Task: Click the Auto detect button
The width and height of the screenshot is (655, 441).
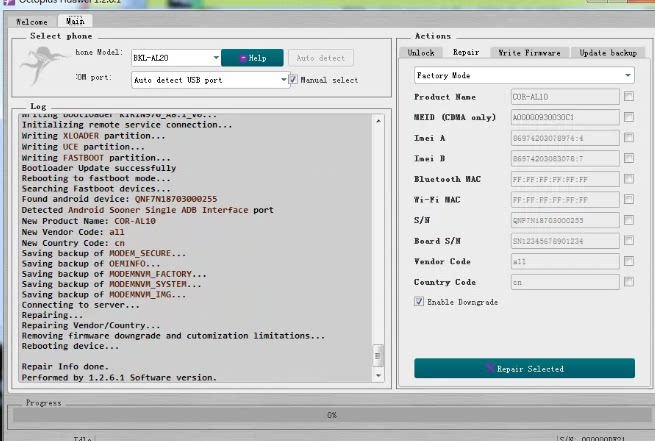Action: tap(321, 58)
